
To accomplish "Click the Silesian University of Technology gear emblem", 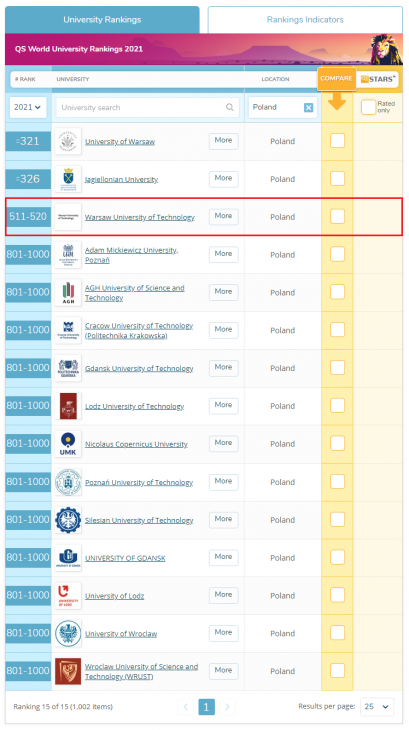I will [x=68, y=520].
